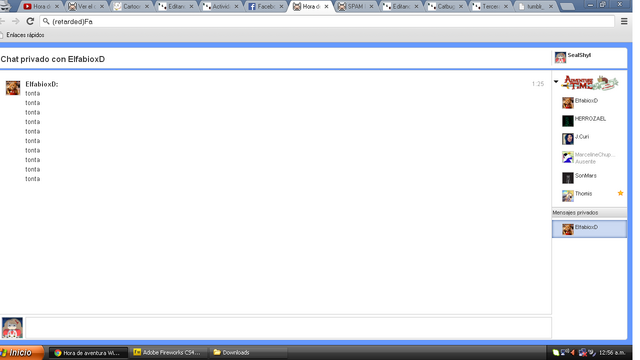Click the first 'tonta' message line
Image resolution: width=640 pixels, height=360 pixels.
[x=33, y=93]
